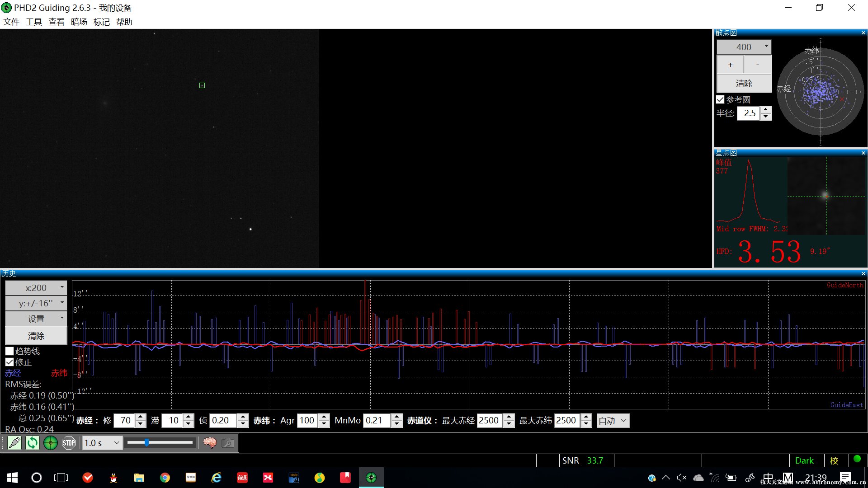Open red bookmark app in taskbar
This screenshot has width=868, height=488.
click(x=345, y=478)
